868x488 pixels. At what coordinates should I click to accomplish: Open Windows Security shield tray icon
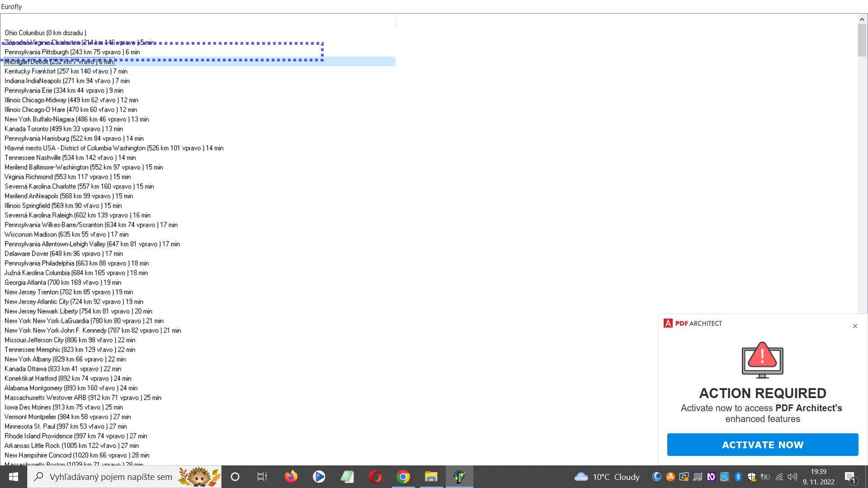pyautogui.click(x=752, y=477)
